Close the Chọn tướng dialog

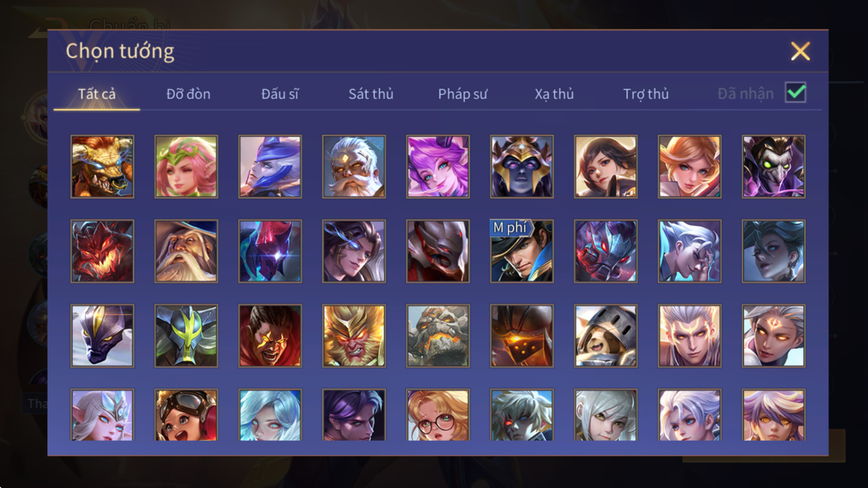[x=800, y=52]
